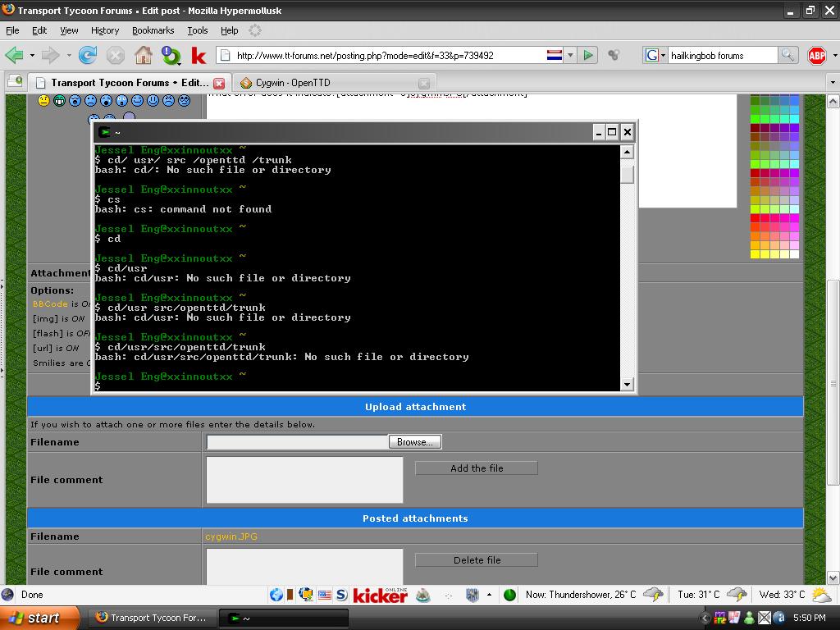
Task: Pick the bright red color swatch
Action: 755,218
